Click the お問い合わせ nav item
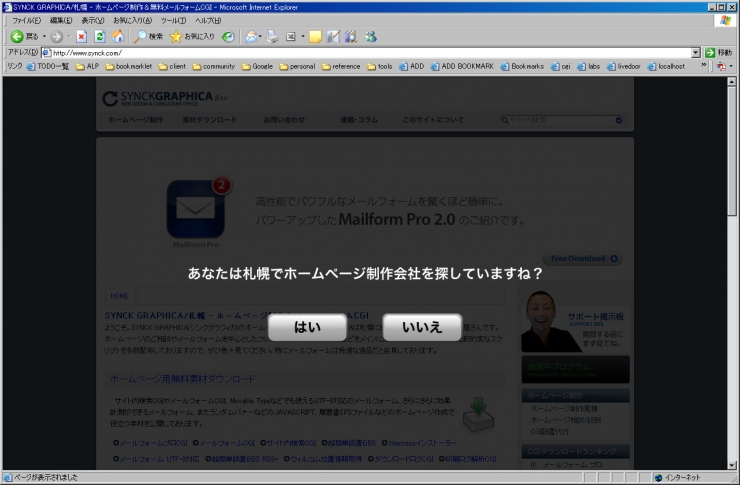 point(284,120)
